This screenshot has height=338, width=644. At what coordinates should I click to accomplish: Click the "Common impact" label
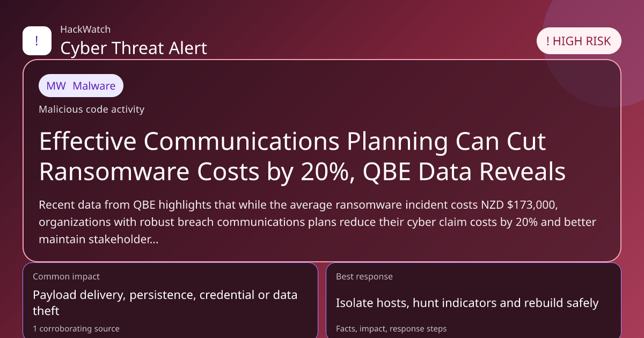tap(66, 277)
